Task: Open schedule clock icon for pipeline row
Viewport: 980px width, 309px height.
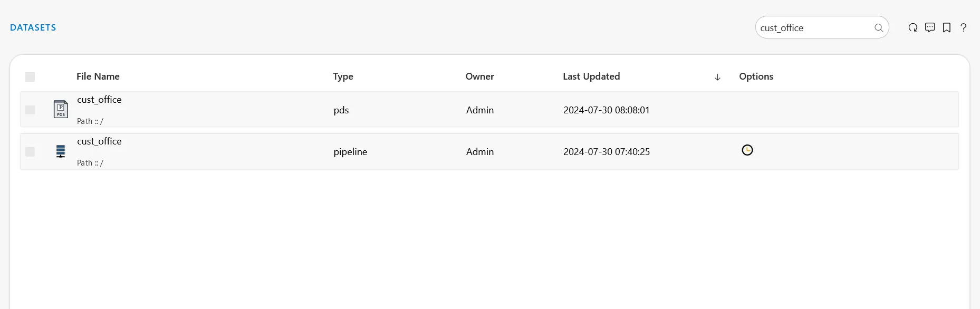Action: [747, 150]
